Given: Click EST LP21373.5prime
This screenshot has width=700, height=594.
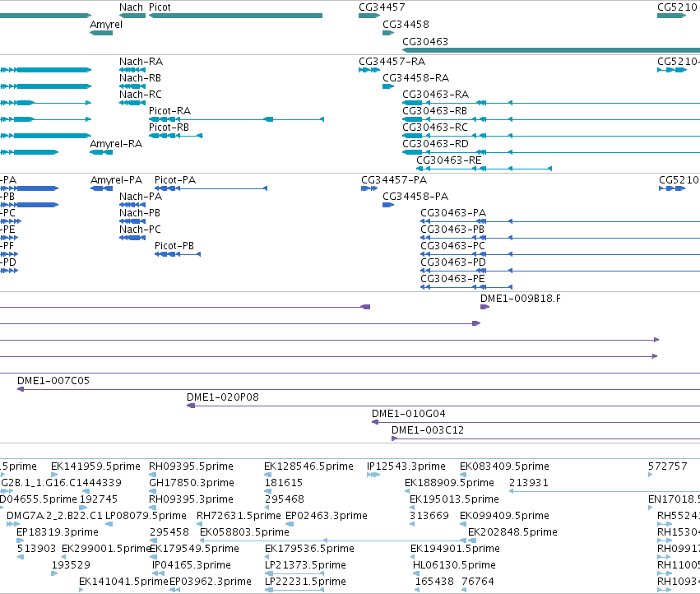Looking at the screenshot, I should pos(305,565).
